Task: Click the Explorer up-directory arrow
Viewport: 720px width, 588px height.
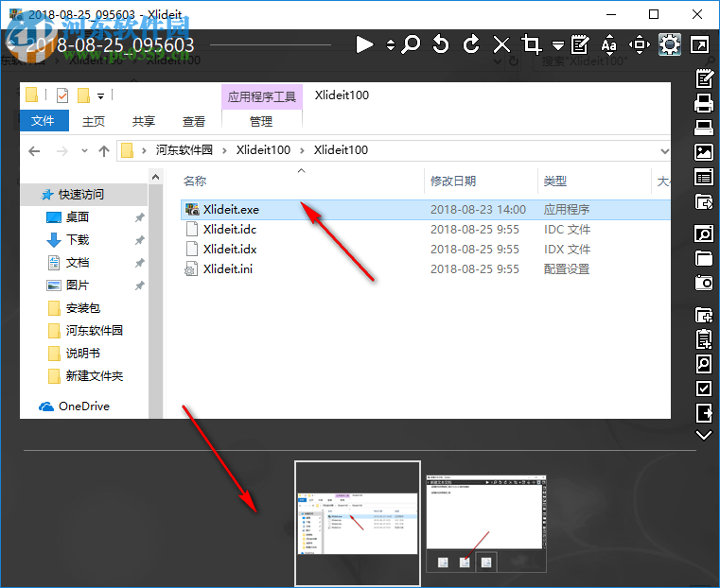Action: coord(104,150)
